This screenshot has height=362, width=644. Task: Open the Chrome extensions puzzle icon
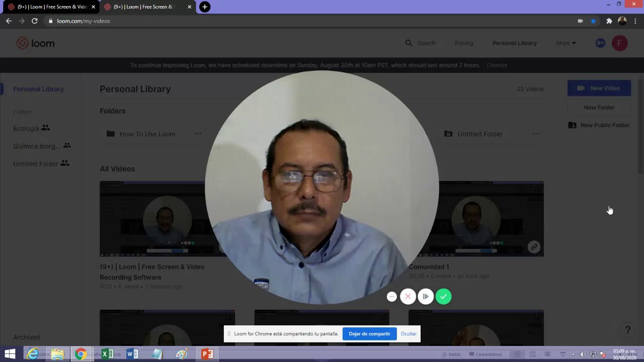[609, 21]
